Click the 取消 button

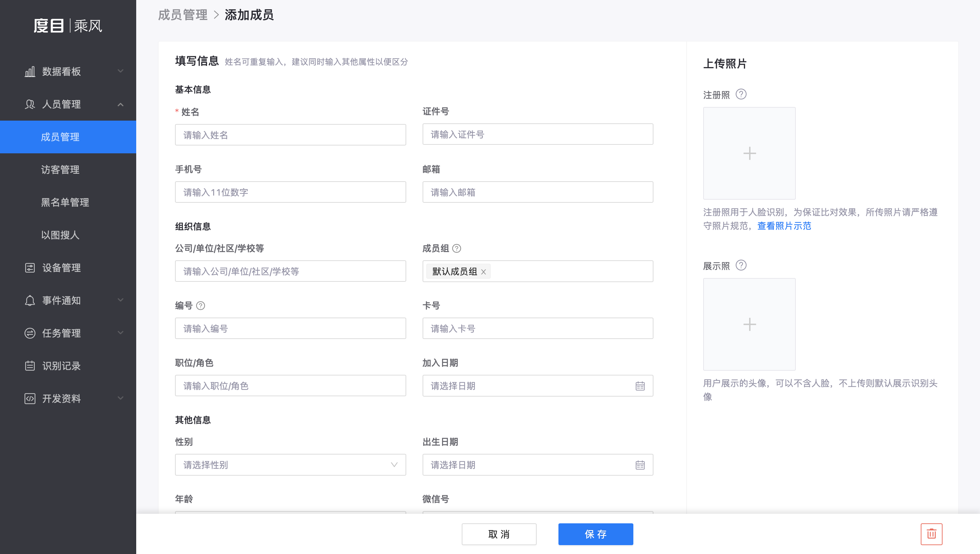(499, 534)
